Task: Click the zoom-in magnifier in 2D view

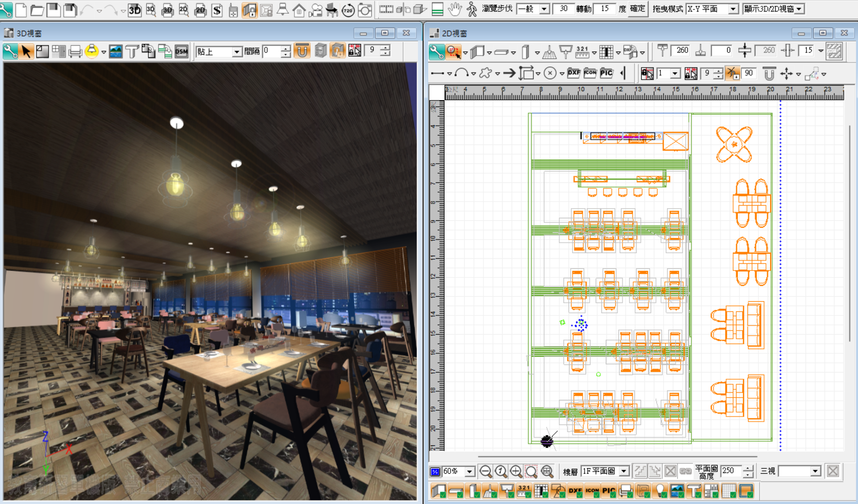Action: pos(516,471)
